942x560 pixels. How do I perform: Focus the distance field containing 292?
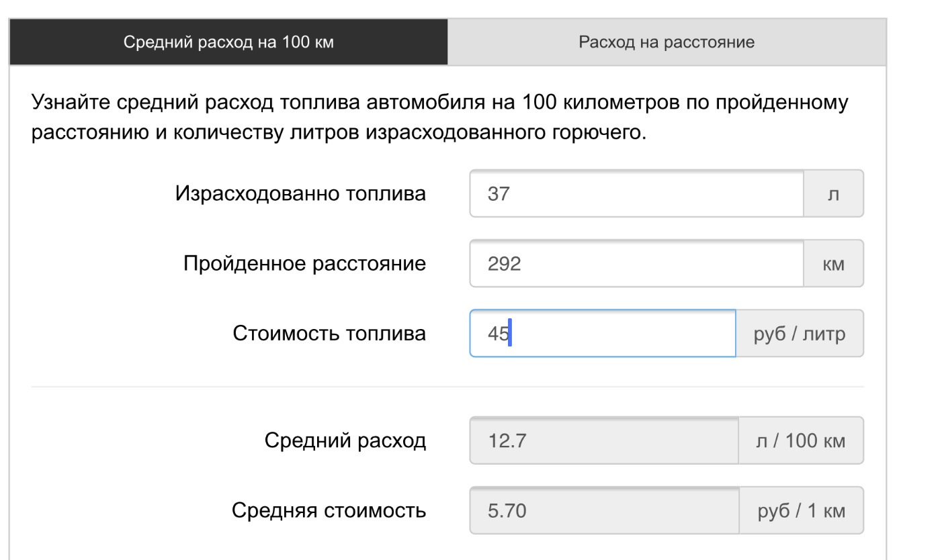(636, 264)
